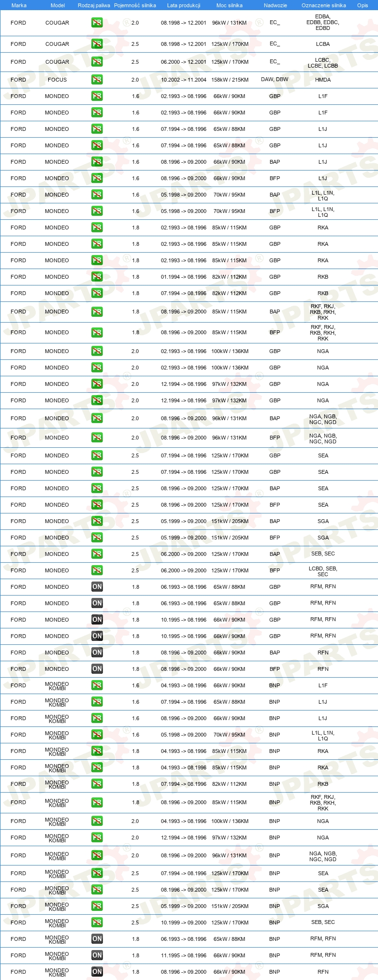Click petrol icon in Mondeo 2.5 BFP SGA row
This screenshot has width=378, height=980.
[97, 538]
